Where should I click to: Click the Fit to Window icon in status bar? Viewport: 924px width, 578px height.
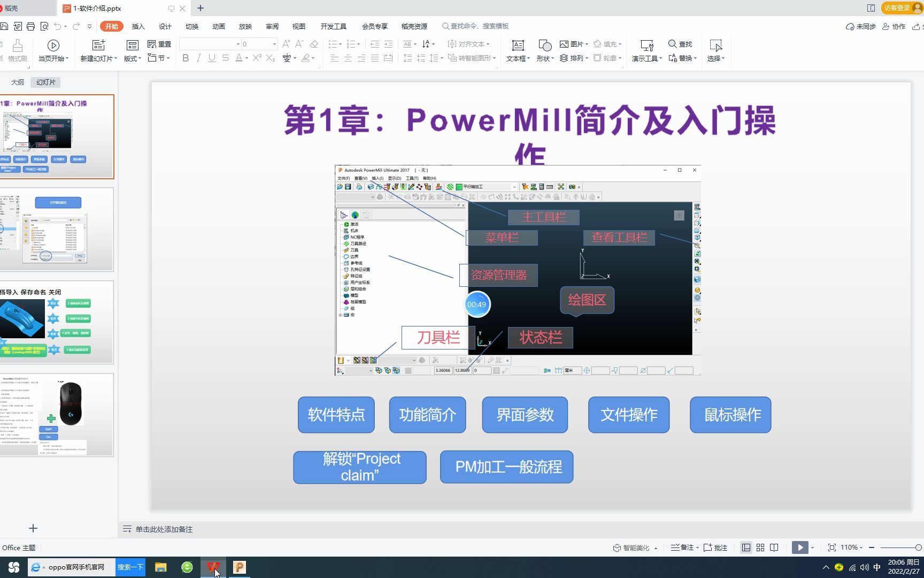pyautogui.click(x=832, y=547)
